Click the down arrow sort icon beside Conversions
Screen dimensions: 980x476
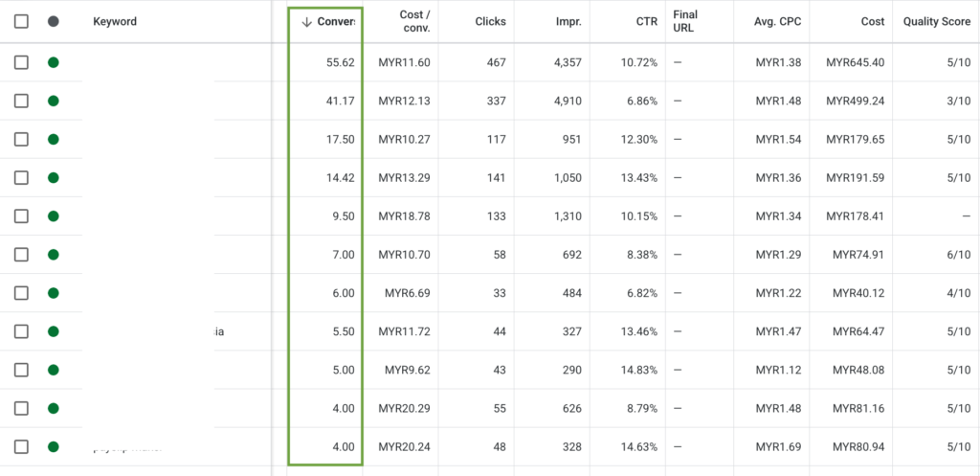click(306, 22)
